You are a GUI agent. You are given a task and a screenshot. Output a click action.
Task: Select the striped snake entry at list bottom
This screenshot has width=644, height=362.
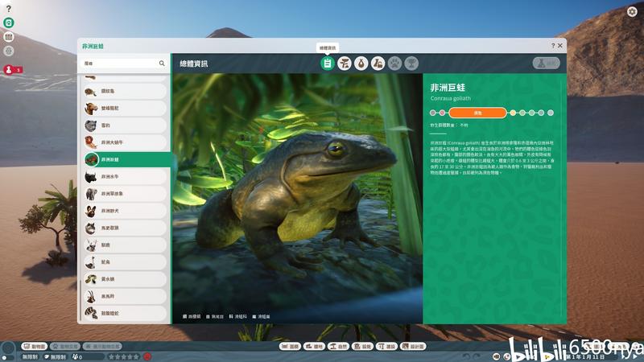pyautogui.click(x=126, y=313)
